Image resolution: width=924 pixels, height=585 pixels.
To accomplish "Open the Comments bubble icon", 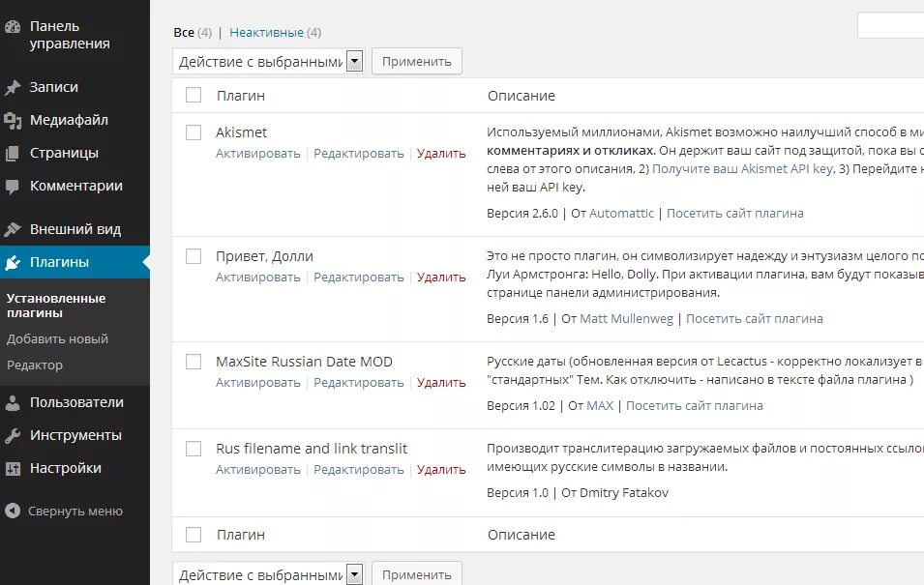I will 13,187.
